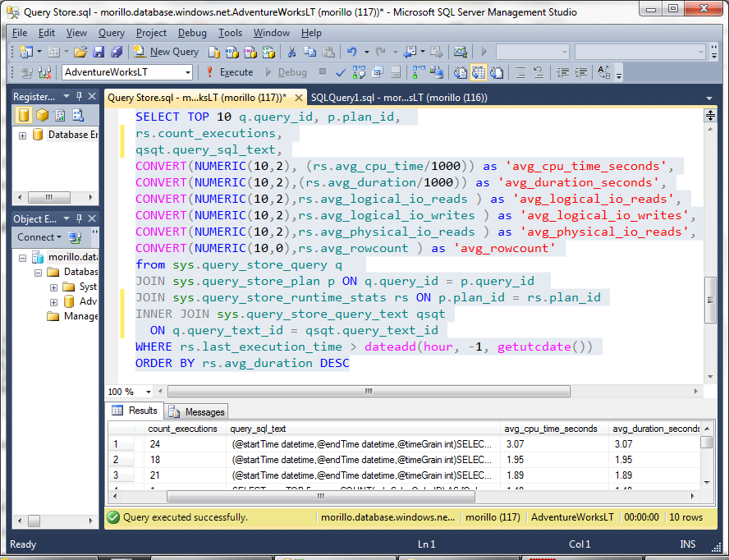Close the Query Store.sql tab
This screenshot has width=729, height=560.
coord(299,98)
